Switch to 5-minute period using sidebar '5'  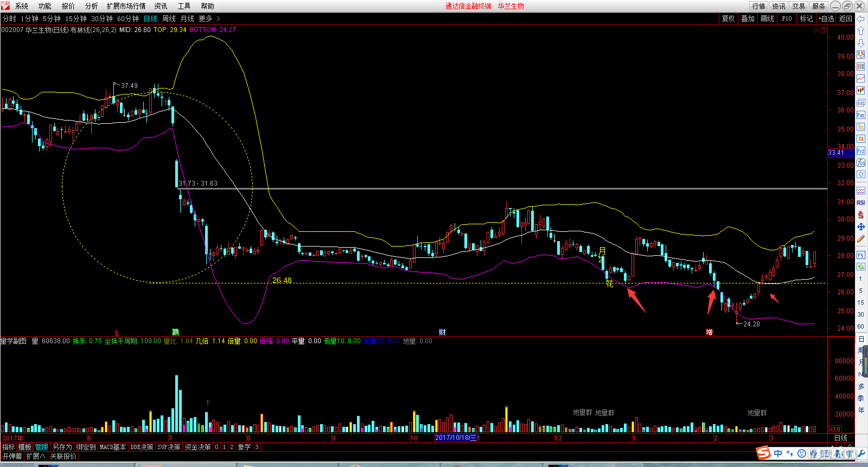pyautogui.click(x=860, y=291)
